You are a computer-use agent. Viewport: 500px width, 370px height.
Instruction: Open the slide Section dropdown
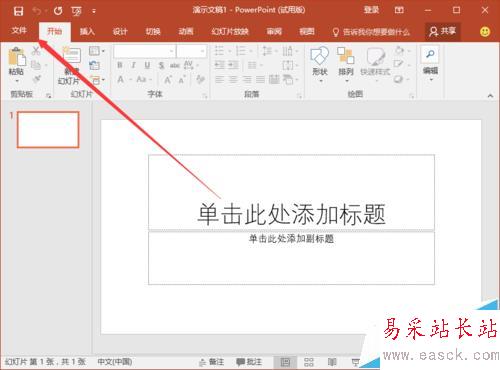tap(97, 80)
